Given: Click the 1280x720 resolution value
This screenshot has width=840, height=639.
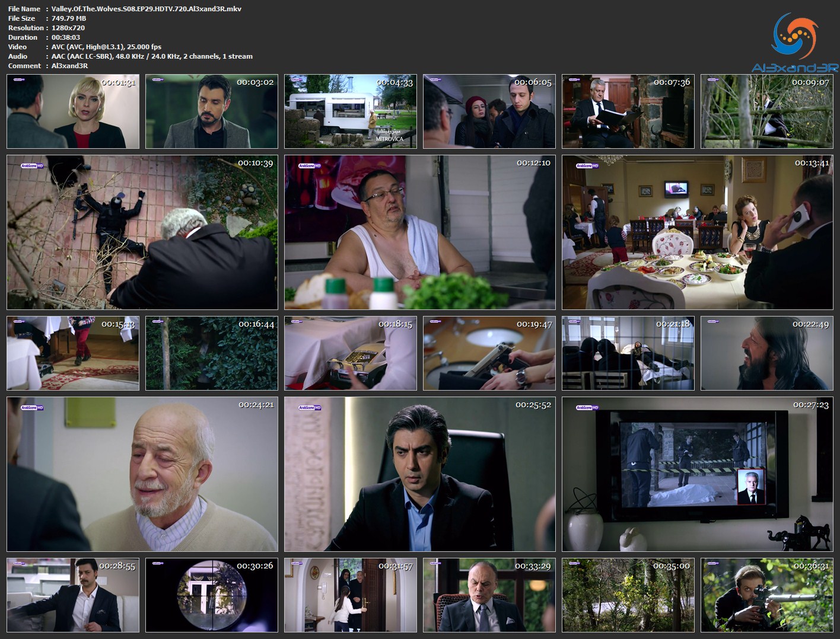Looking at the screenshot, I should click(68, 28).
